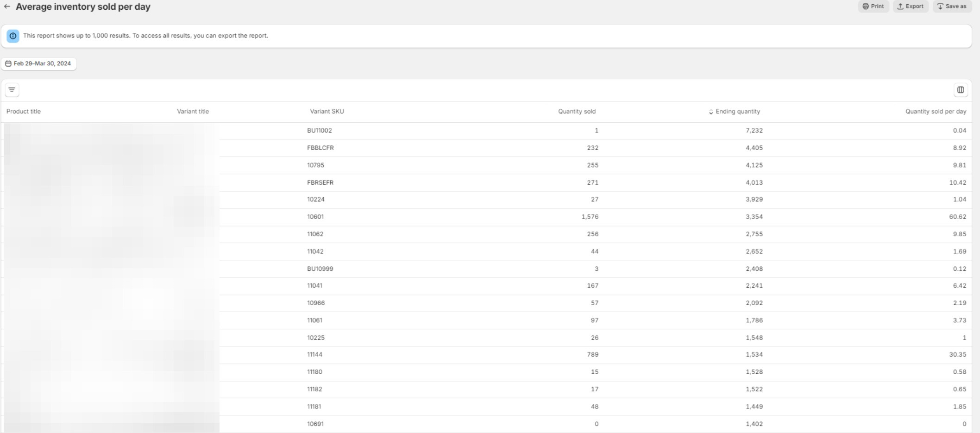Screen dimensions: 980x433
Task: Click ending quantity 4,013
Action: tap(754, 182)
